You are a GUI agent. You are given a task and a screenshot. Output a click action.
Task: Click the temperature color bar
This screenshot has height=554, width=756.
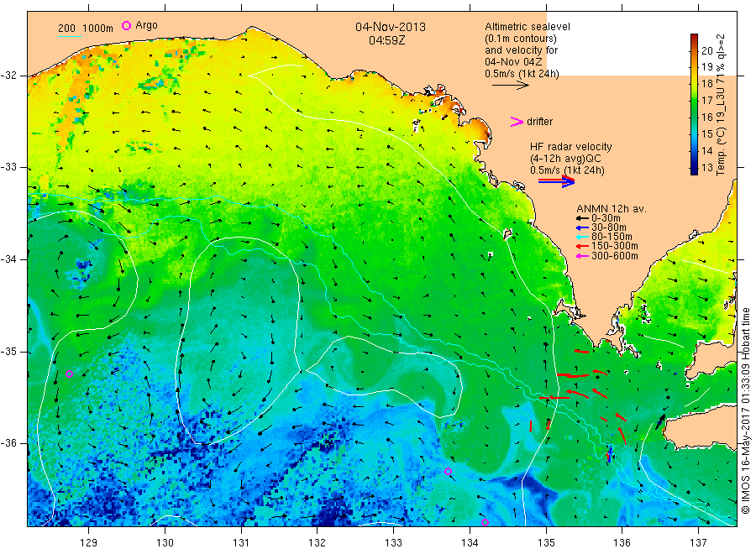[x=694, y=104]
